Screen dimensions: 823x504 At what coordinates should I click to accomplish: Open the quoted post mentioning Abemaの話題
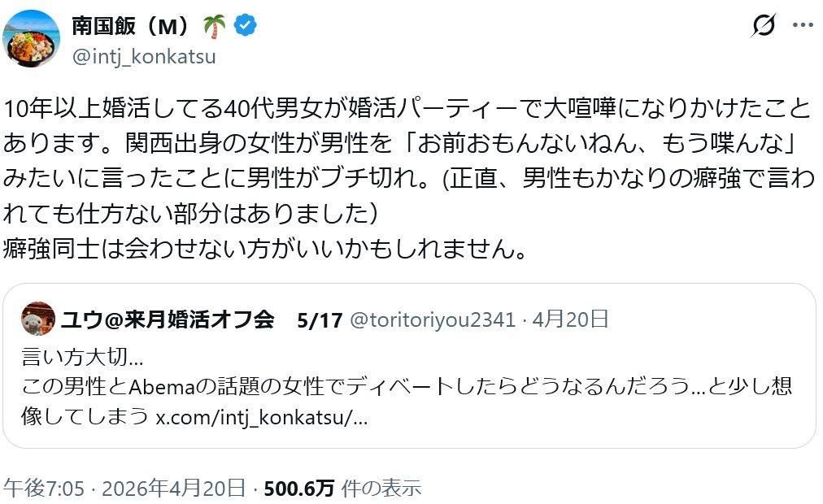tap(407, 386)
